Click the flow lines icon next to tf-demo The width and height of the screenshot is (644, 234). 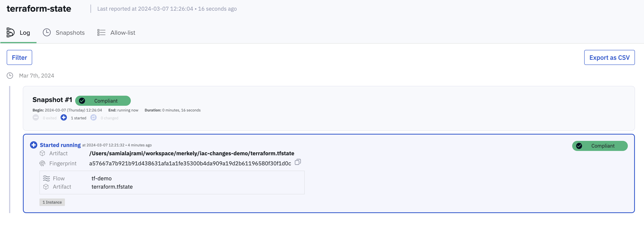[x=46, y=178]
